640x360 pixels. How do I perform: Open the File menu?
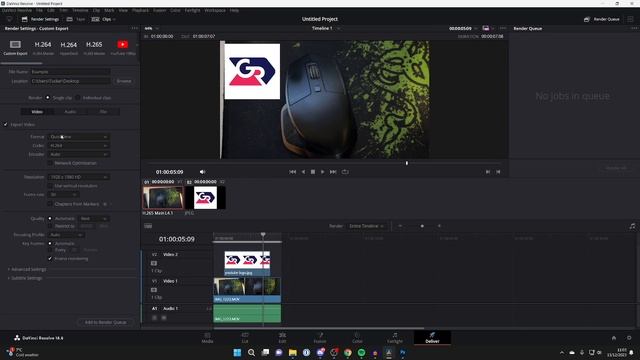39,10
